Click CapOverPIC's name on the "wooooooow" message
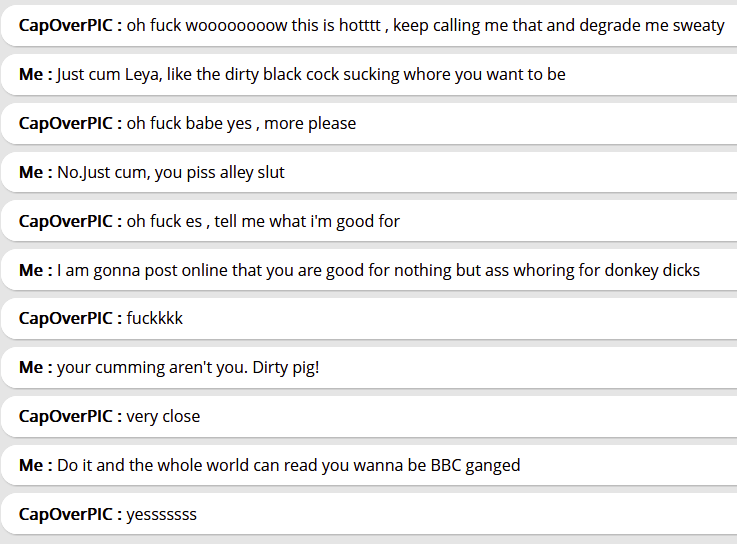737x544 pixels. pyautogui.click(x=70, y=25)
